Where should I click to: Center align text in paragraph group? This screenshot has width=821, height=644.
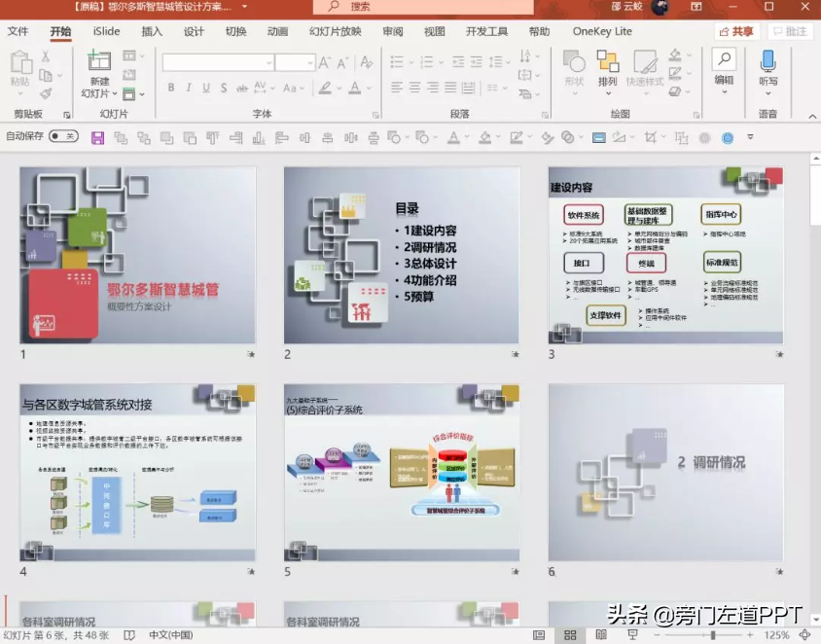pos(414,88)
